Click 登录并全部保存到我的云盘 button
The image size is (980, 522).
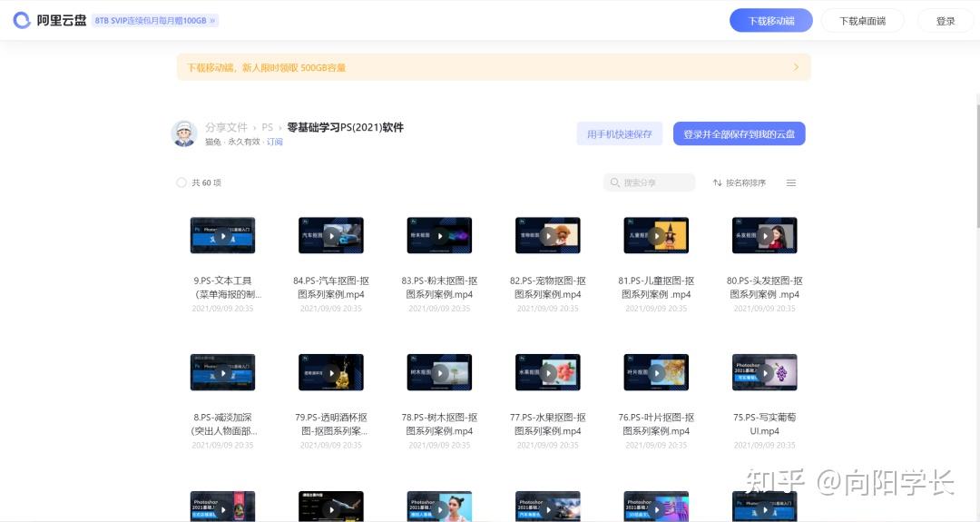pos(739,133)
